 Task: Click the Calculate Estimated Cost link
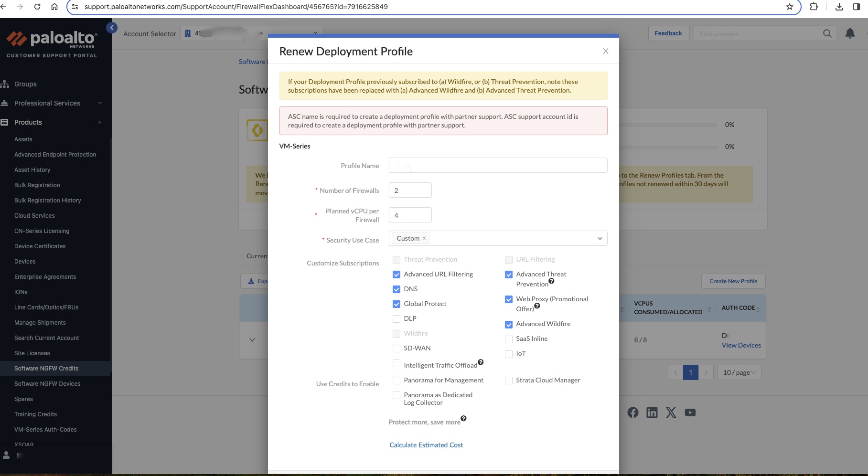point(426,445)
